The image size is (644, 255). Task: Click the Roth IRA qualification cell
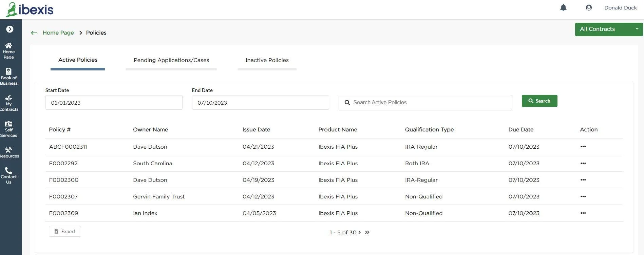417,163
